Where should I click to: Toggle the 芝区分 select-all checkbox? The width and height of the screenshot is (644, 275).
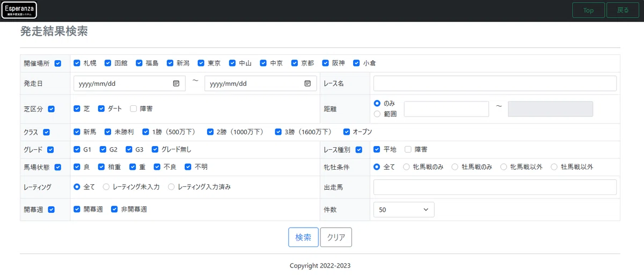point(52,109)
